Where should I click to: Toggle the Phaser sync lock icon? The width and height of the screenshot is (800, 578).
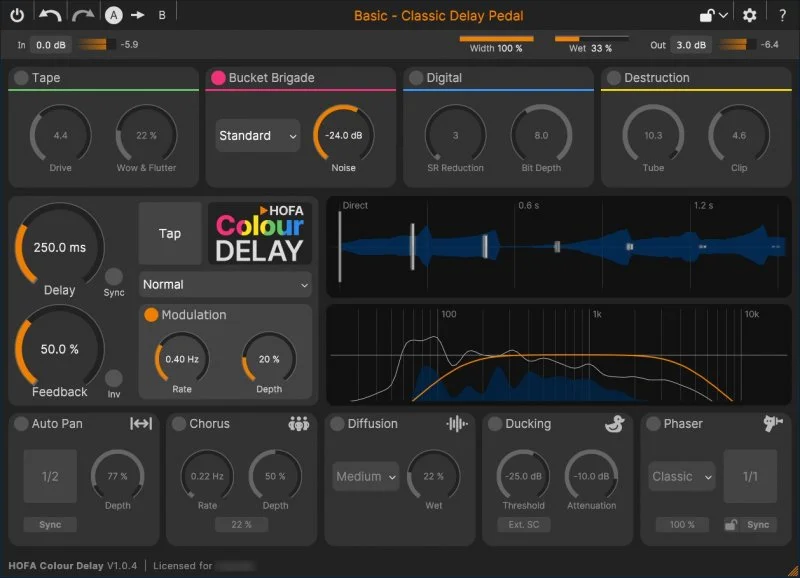[x=731, y=524]
